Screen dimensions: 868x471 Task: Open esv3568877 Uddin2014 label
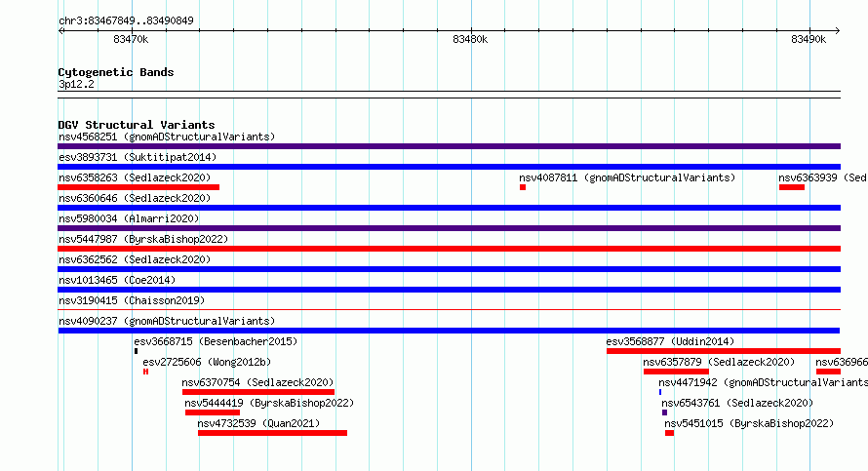pyautogui.click(x=670, y=341)
